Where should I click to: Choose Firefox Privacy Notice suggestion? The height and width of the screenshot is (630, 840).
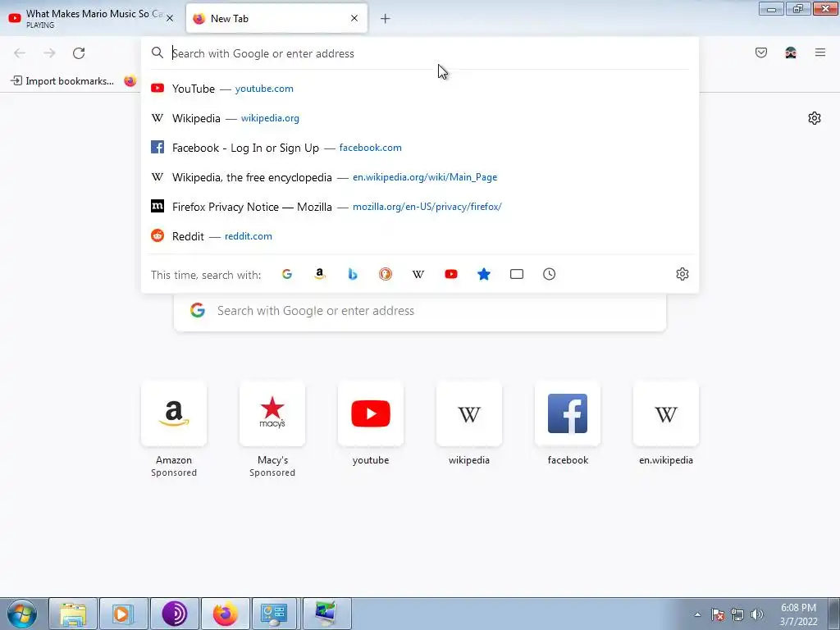(x=420, y=206)
